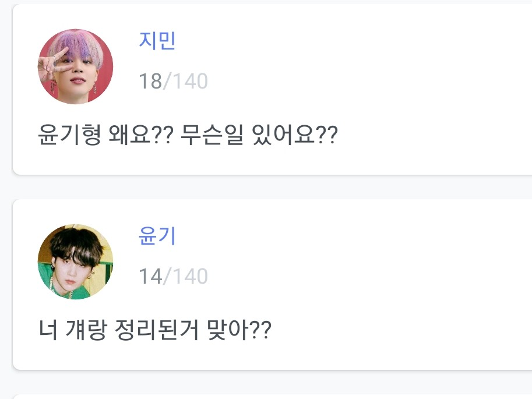Click the number 18 in 지민's counter
Screen dimensions: 532x399
click(x=150, y=82)
